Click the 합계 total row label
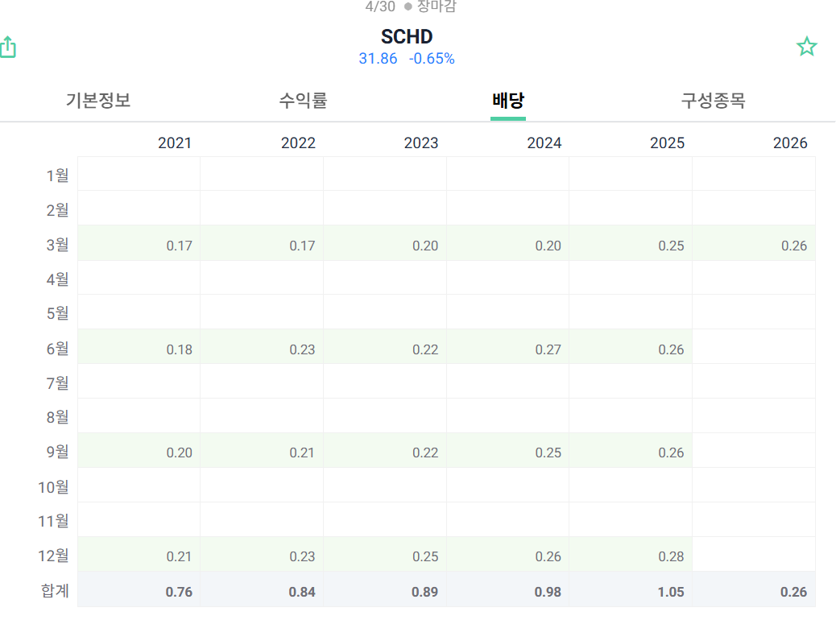The image size is (840, 620). [56, 590]
